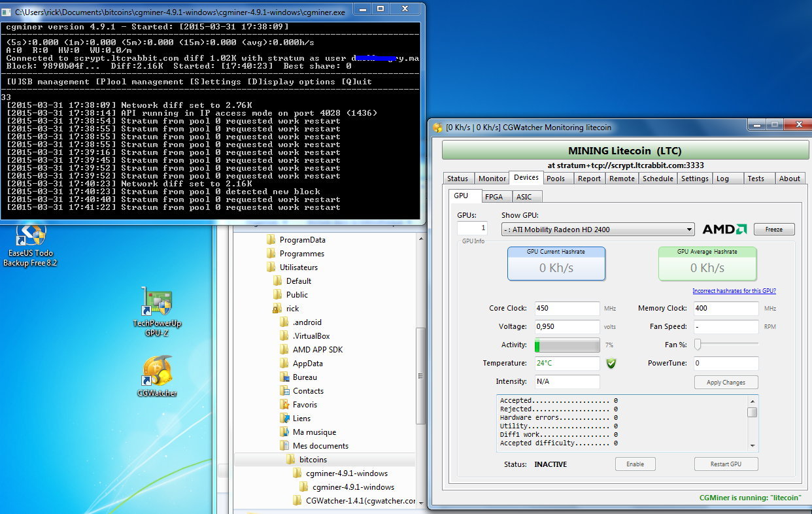Click the green temperature shield icon

click(611, 364)
